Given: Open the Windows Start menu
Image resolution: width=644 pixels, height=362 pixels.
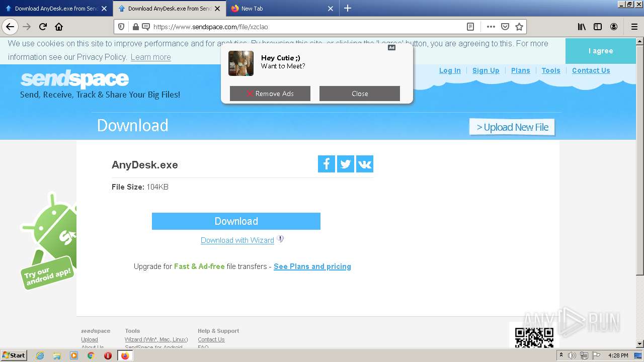Looking at the screenshot, I should click(x=14, y=355).
